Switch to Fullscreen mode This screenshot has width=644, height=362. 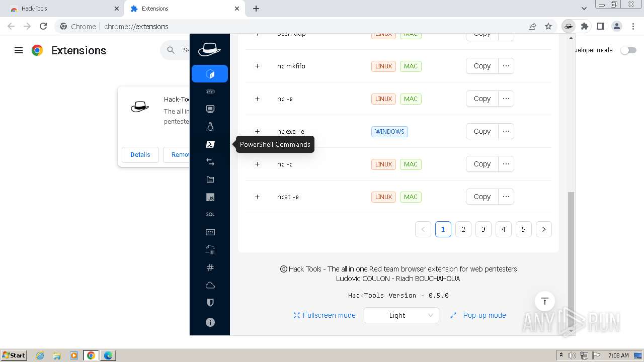[x=325, y=315]
